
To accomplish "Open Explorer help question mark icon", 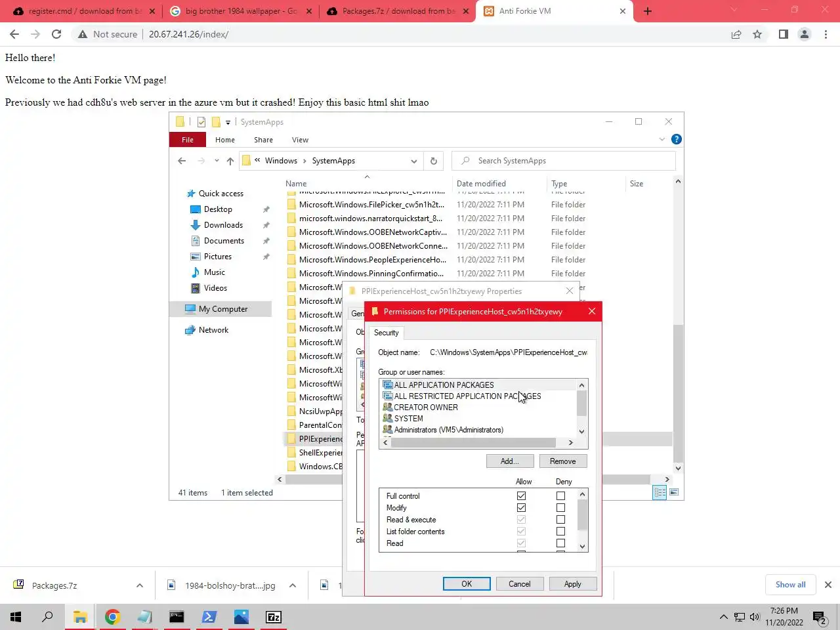I will pyautogui.click(x=677, y=139).
